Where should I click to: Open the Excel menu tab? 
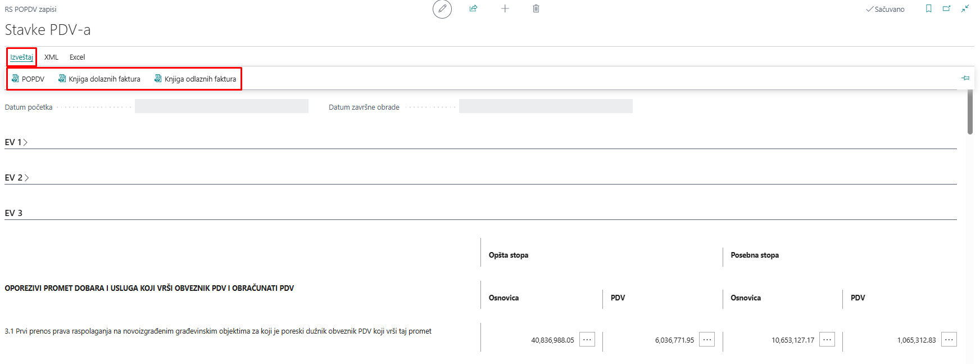pos(77,57)
